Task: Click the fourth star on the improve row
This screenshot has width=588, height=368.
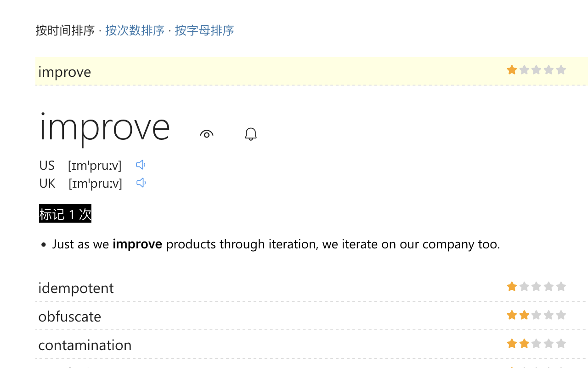Action: [x=548, y=69]
